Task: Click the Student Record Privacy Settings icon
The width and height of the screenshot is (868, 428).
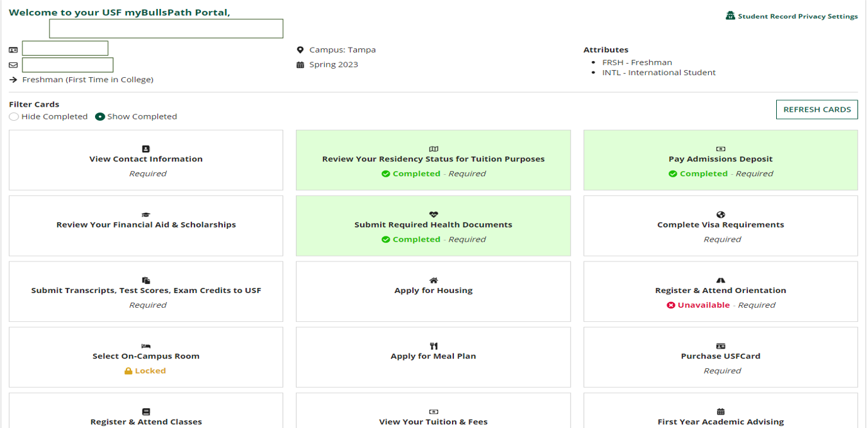Action: pyautogui.click(x=730, y=16)
